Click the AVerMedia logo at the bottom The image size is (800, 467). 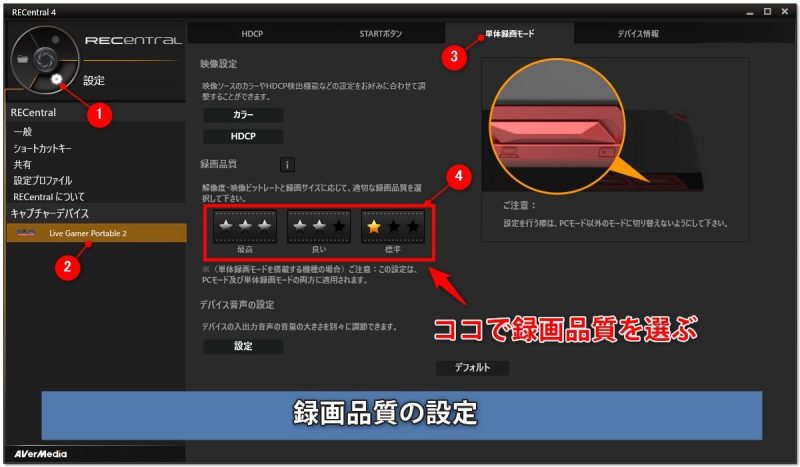click(40, 454)
